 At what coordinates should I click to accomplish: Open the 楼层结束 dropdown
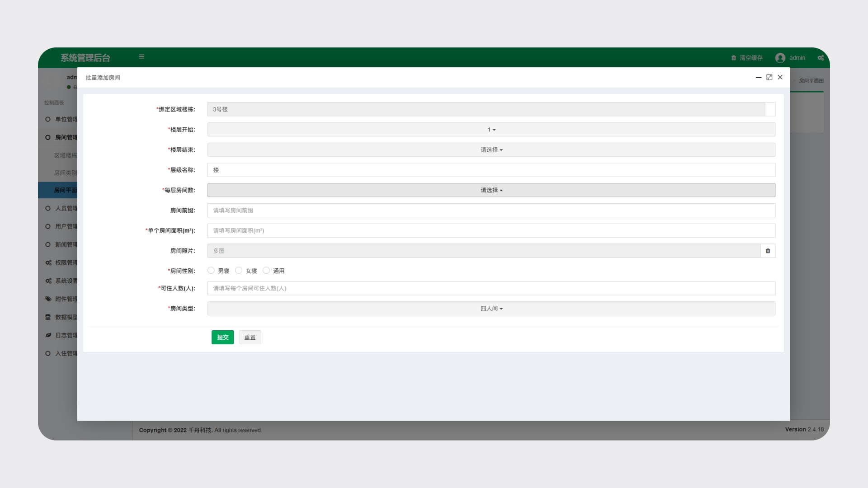pyautogui.click(x=491, y=150)
